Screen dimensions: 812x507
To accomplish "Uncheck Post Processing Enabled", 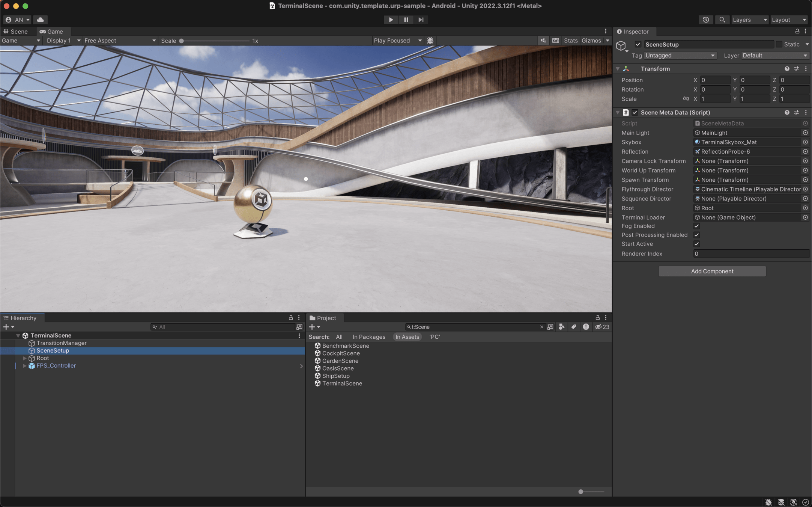I will [x=696, y=235].
